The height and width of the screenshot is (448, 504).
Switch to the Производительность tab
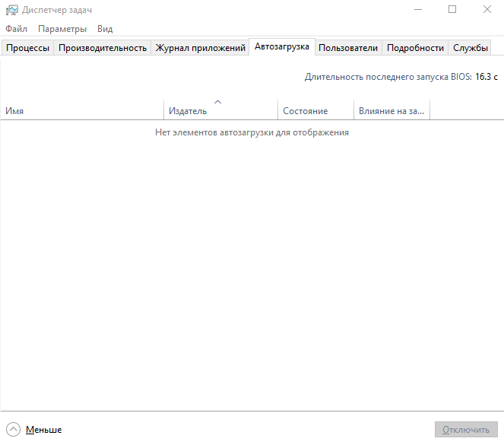coord(103,48)
